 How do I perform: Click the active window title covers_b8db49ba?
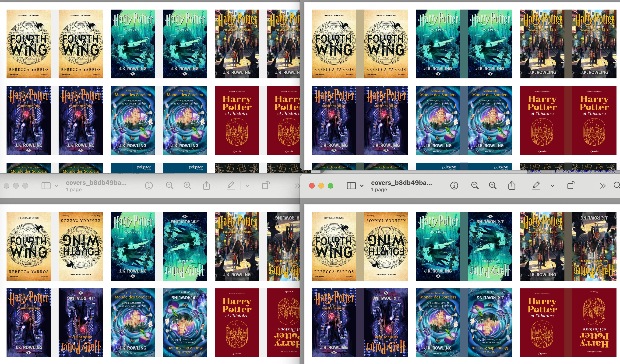click(401, 183)
